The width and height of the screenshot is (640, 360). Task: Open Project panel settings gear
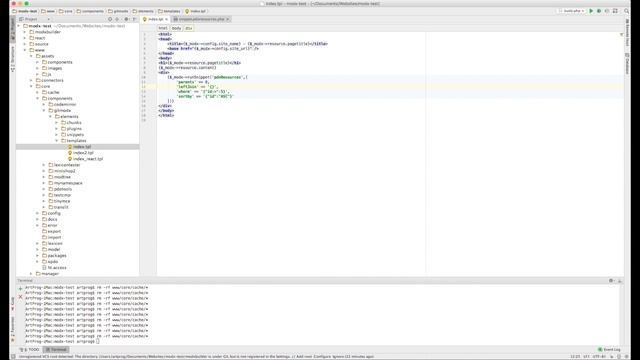tap(126, 19)
